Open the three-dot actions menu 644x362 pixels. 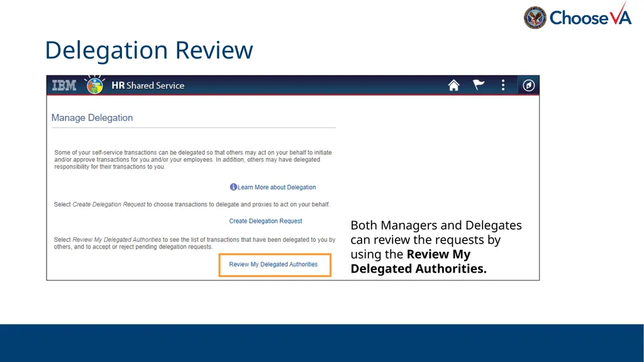[x=503, y=85]
